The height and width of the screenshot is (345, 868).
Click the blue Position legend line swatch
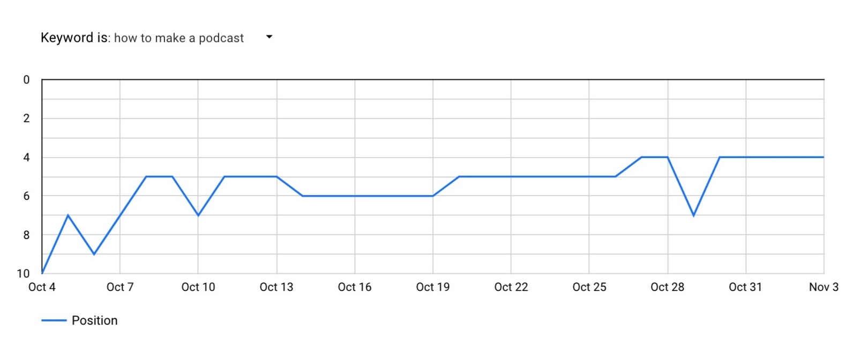coord(54,320)
